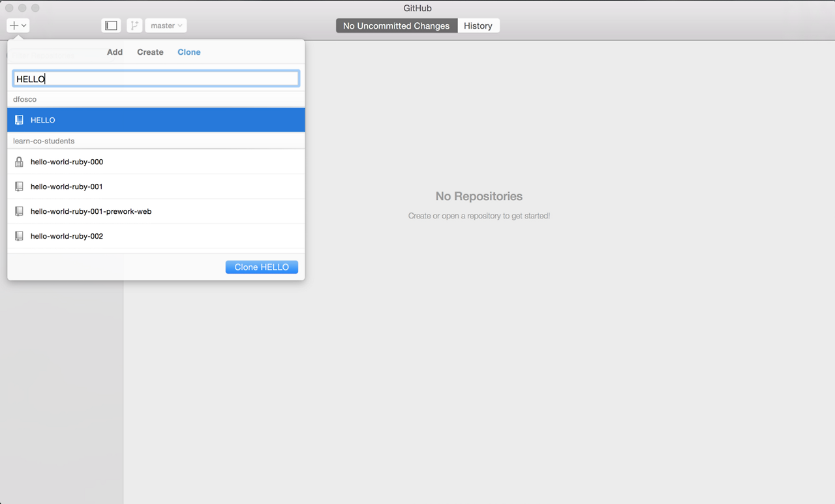Close the GitHub window
835x504 pixels.
pos(10,8)
